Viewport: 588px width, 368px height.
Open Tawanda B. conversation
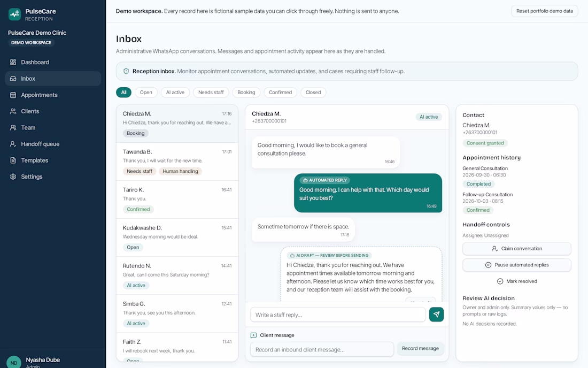click(x=177, y=162)
